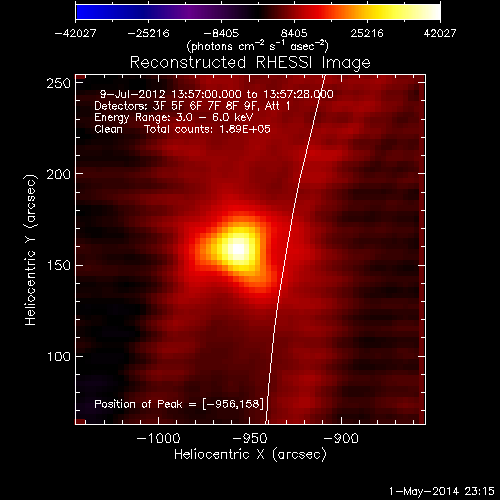The height and width of the screenshot is (500, 500).
Task: Click the "Position of Peak" annotation text
Action: click(179, 404)
